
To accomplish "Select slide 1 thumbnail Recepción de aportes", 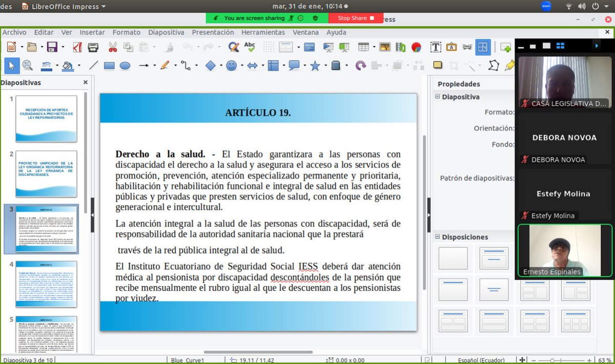I will tap(46, 119).
